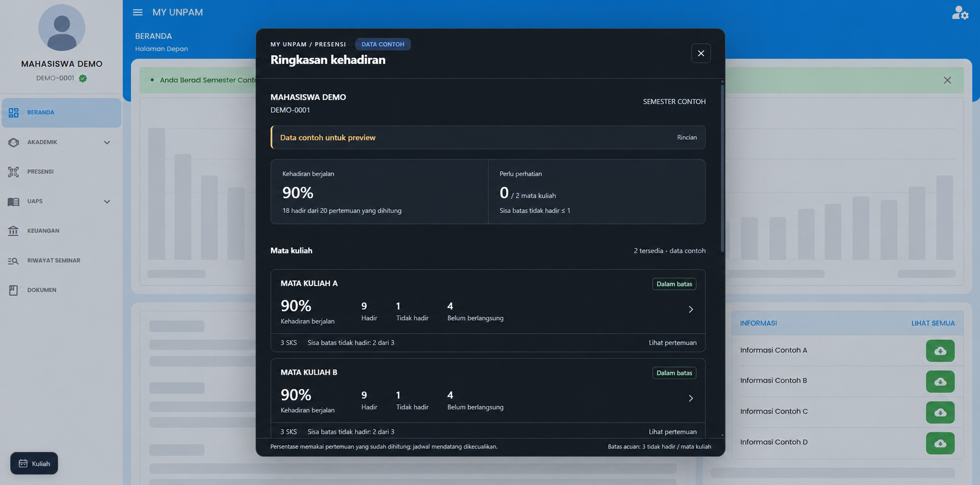980x485 pixels.
Task: Open Presensi menu item
Action: (62, 172)
